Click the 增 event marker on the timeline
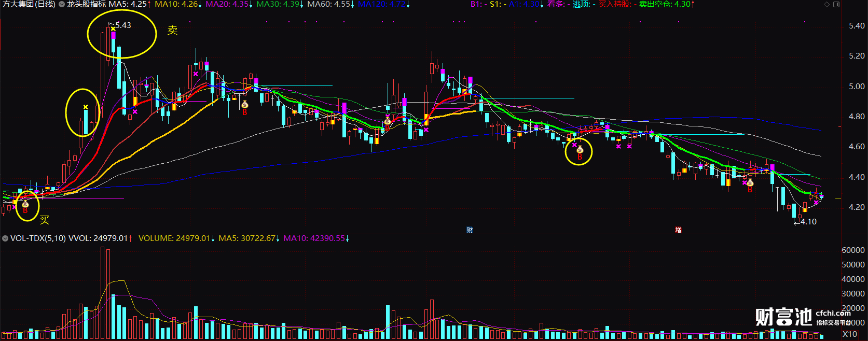The width and height of the screenshot is (868, 341). tap(678, 230)
